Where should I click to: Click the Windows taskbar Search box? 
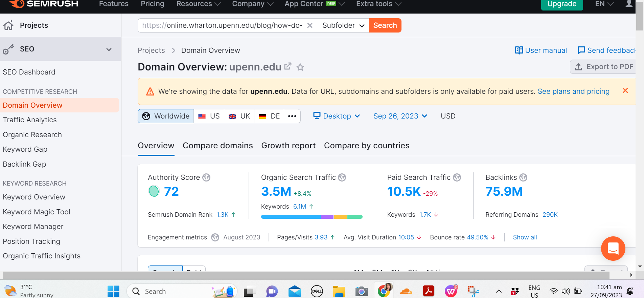182,291
